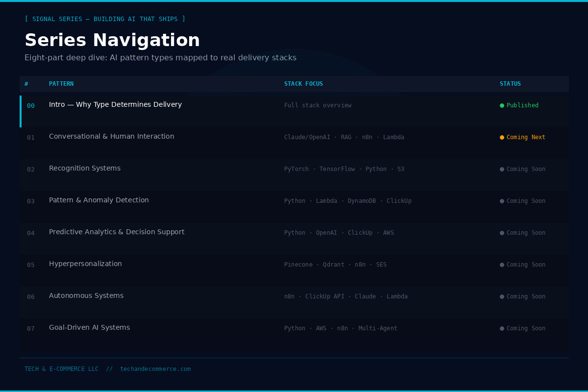588x392 pixels.
Task: Click row number '04'
Action: [x=31, y=233]
